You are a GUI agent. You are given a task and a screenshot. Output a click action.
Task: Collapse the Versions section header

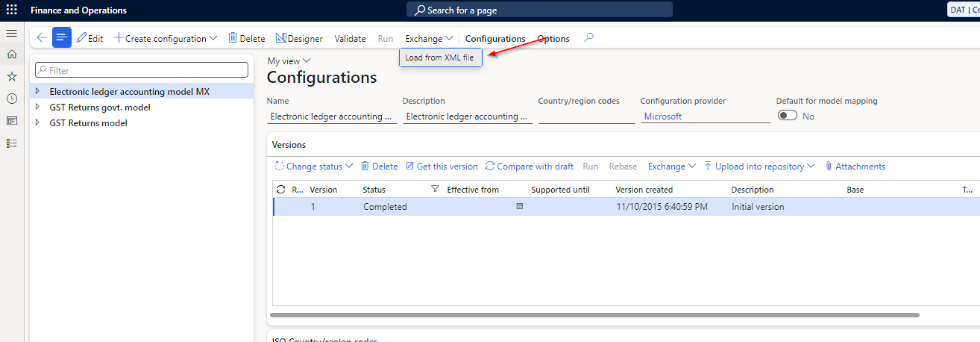coord(289,144)
